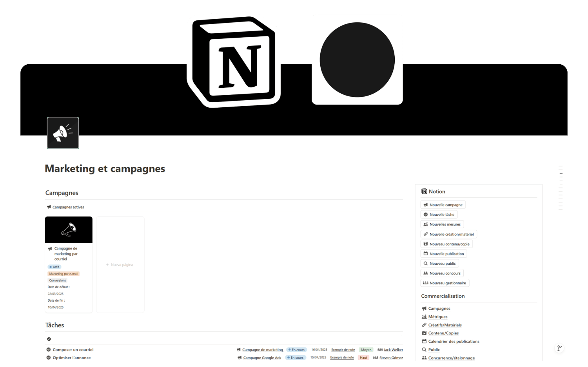Open the En cours status of Campagne de marketing
588x367 pixels.
pos(296,350)
